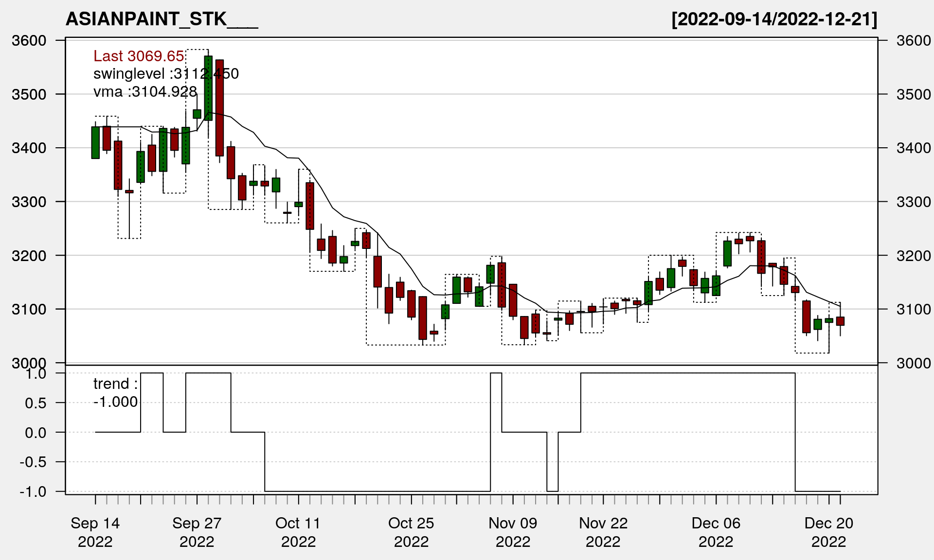Click the Nov 09 2022 axis label

pyautogui.click(x=513, y=532)
